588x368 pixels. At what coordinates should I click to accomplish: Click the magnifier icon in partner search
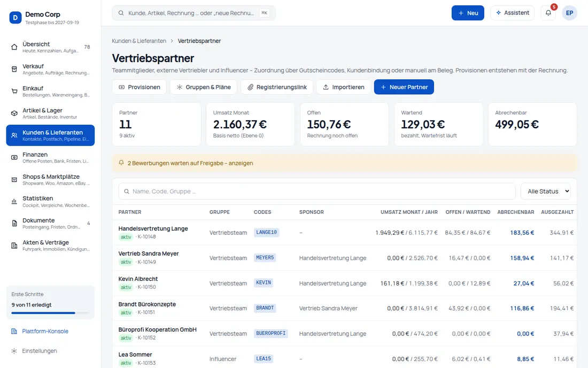click(127, 191)
